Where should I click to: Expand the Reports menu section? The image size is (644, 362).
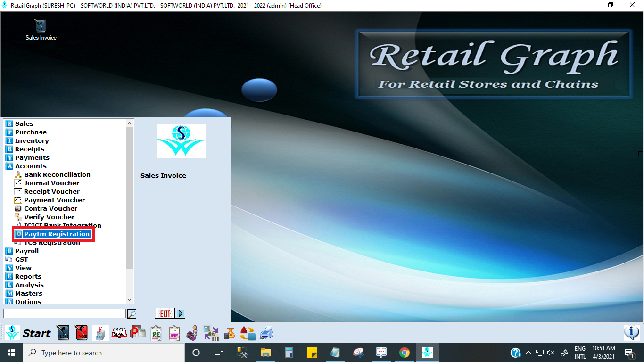click(x=28, y=276)
